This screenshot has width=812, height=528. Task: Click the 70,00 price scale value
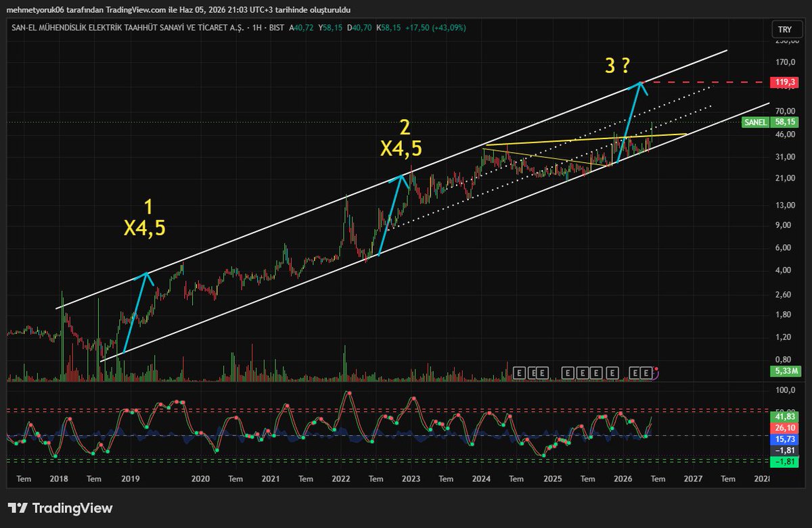(785, 111)
